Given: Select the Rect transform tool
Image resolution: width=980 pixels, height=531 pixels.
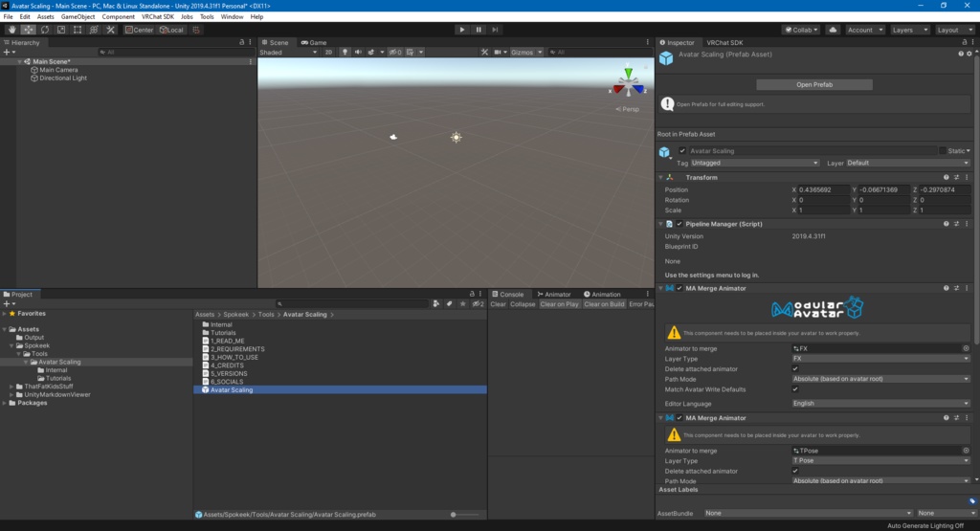Looking at the screenshot, I should (x=78, y=30).
